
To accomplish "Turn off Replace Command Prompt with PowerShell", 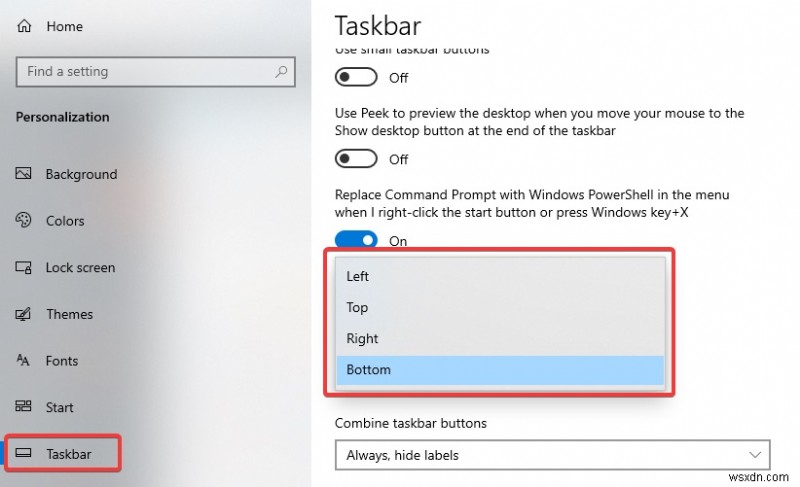I will click(x=357, y=240).
